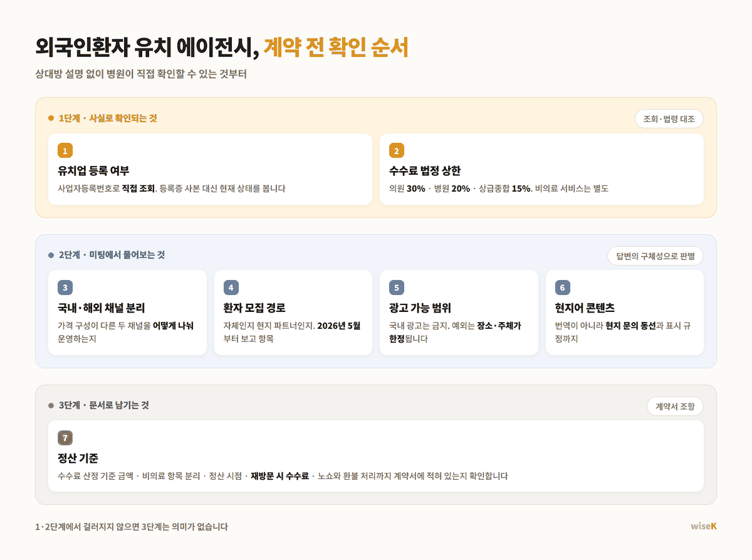
Task: Click the 조회·법령 대조 pill
Action: [x=669, y=119]
